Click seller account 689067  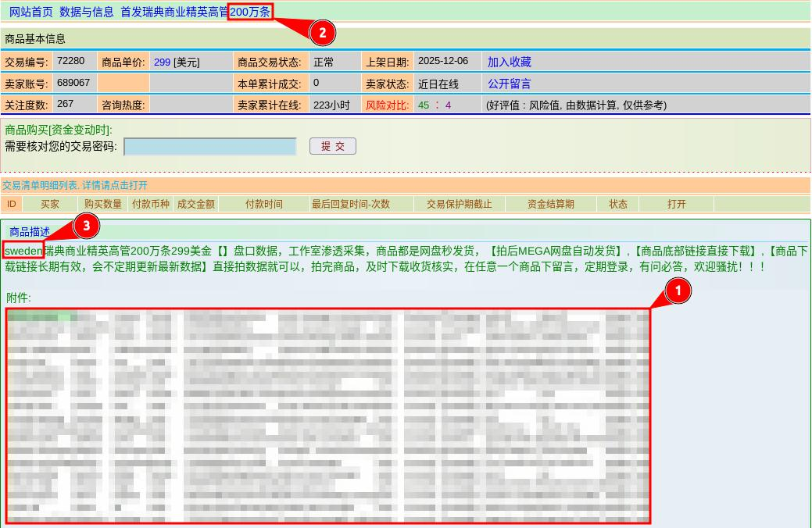[73, 82]
